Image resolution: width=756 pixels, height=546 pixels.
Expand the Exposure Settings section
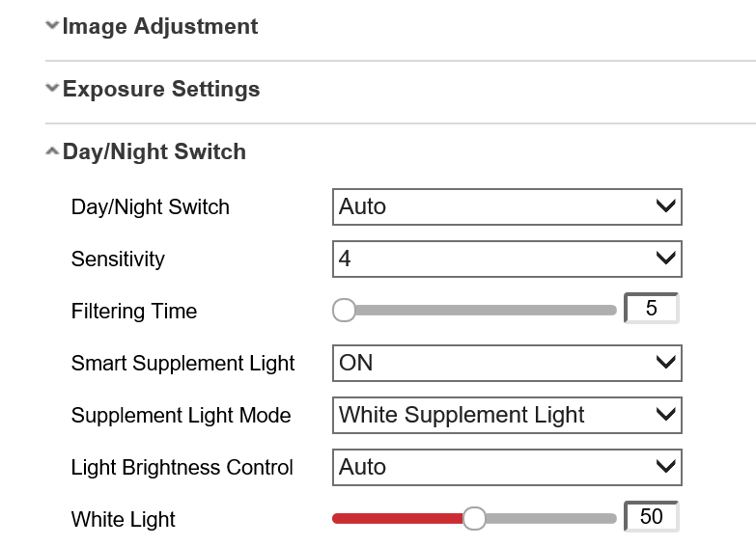160,90
